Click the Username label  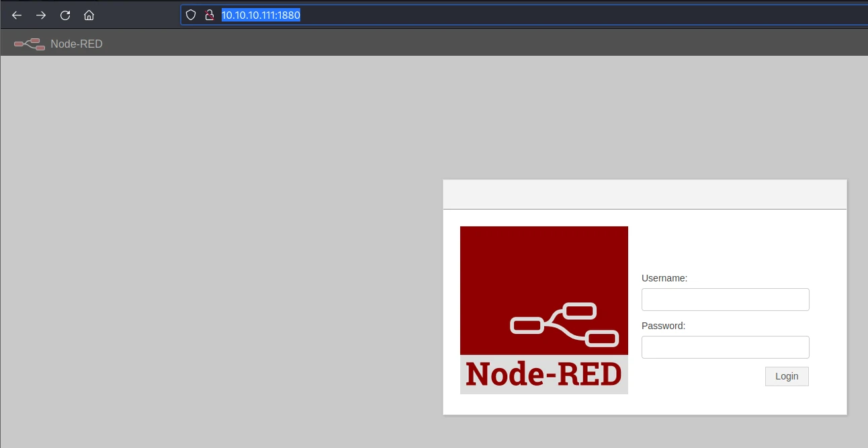(664, 278)
